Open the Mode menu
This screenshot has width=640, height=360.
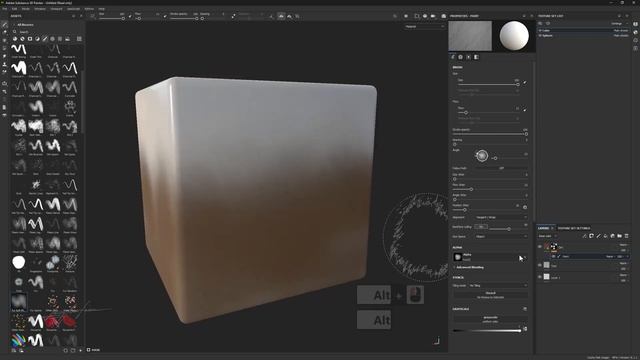coord(26,9)
